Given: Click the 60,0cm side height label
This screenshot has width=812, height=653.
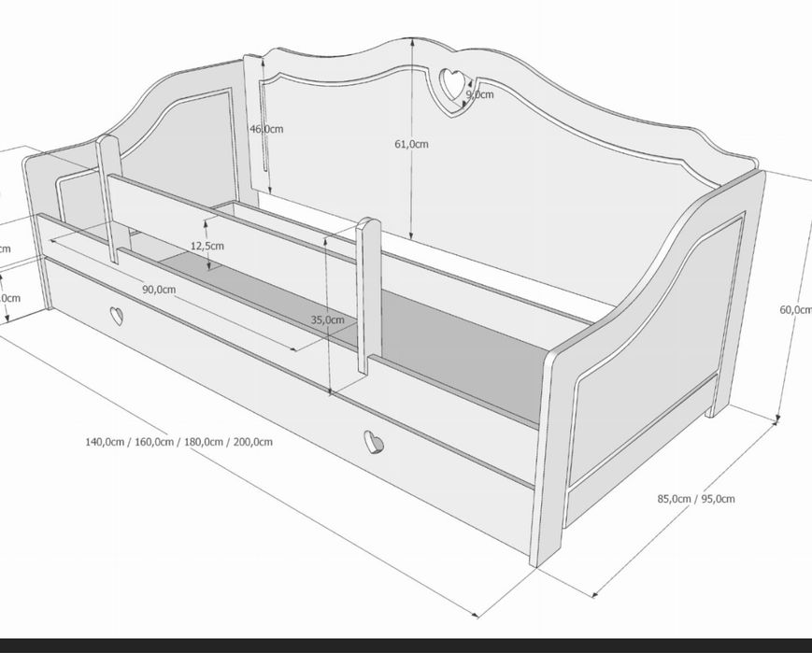Looking at the screenshot, I should click(795, 309).
